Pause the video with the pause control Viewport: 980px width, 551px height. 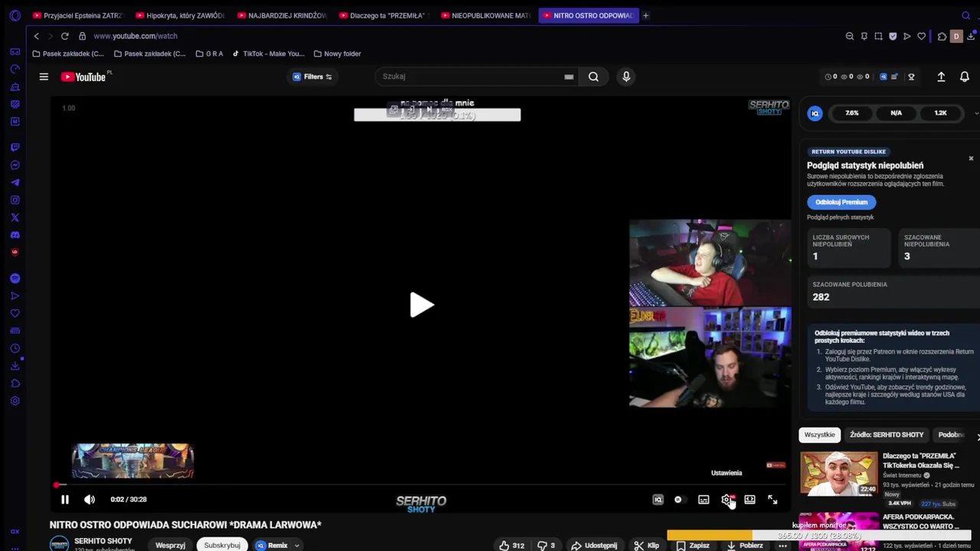coord(65,500)
